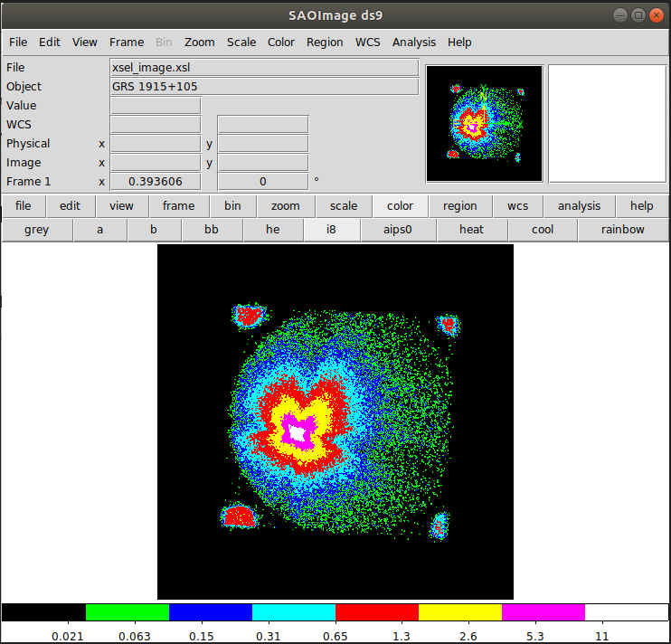Click the 'view' buttonbar button

click(x=121, y=206)
